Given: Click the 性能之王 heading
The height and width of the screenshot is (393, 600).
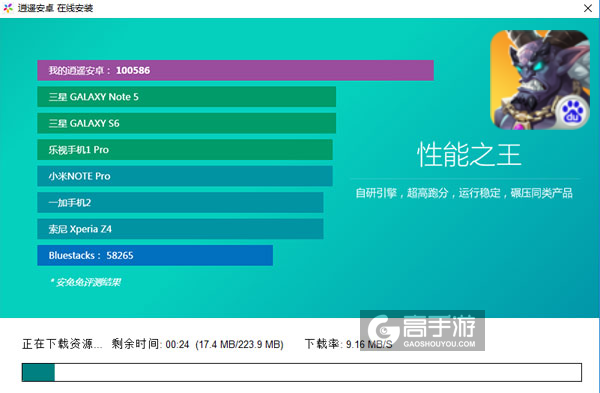Looking at the screenshot, I should (469, 155).
